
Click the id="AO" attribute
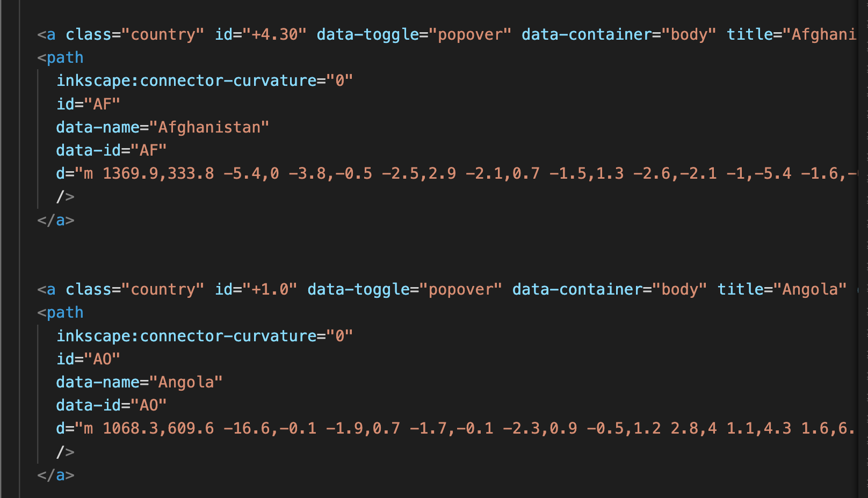[88, 358]
